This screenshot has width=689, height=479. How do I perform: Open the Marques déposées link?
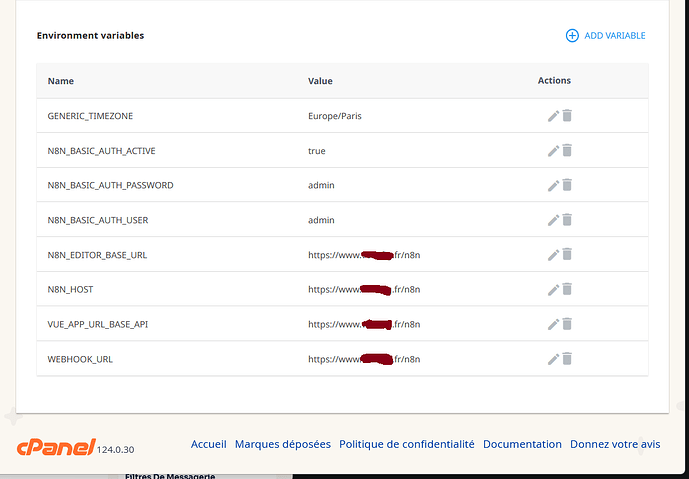point(283,444)
